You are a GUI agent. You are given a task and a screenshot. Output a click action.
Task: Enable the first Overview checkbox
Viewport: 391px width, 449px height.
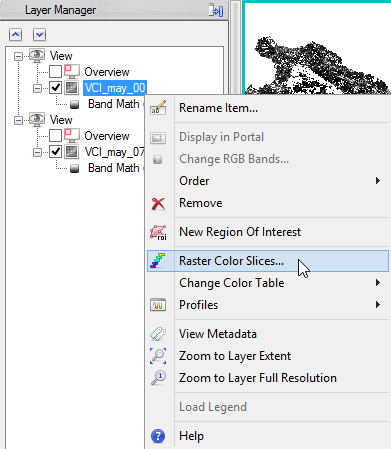coord(56,71)
